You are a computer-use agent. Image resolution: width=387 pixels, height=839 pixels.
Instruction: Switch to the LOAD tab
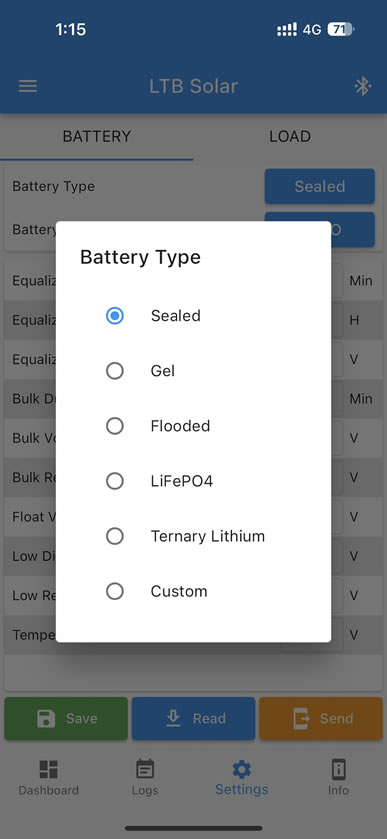[290, 136]
